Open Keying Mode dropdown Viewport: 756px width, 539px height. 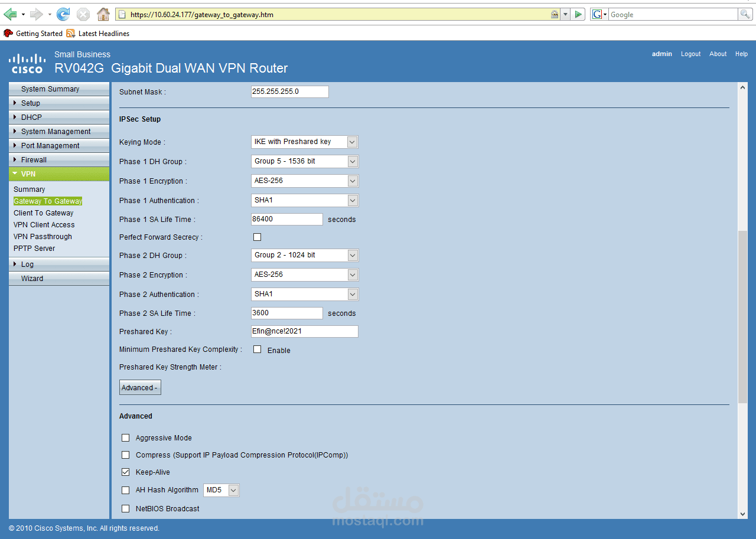[305, 142]
